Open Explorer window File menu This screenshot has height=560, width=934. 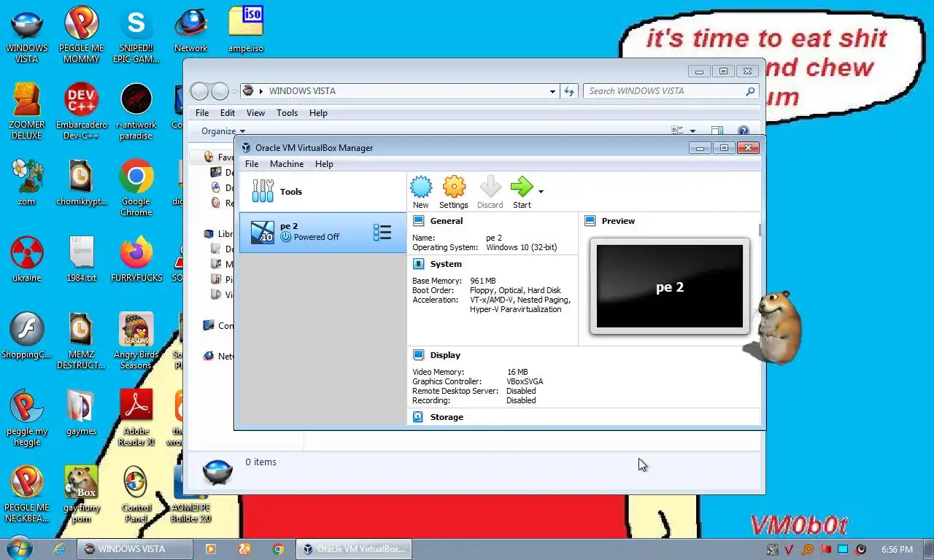tap(202, 113)
